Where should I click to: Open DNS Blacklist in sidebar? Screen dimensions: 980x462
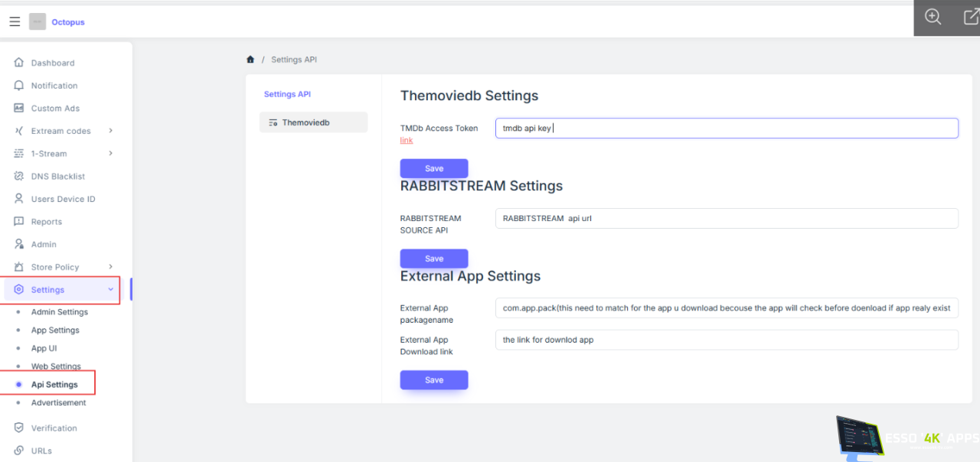coord(57,177)
